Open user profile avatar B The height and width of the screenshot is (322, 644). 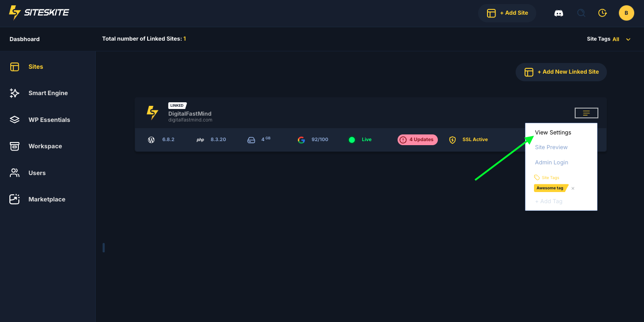[626, 13]
